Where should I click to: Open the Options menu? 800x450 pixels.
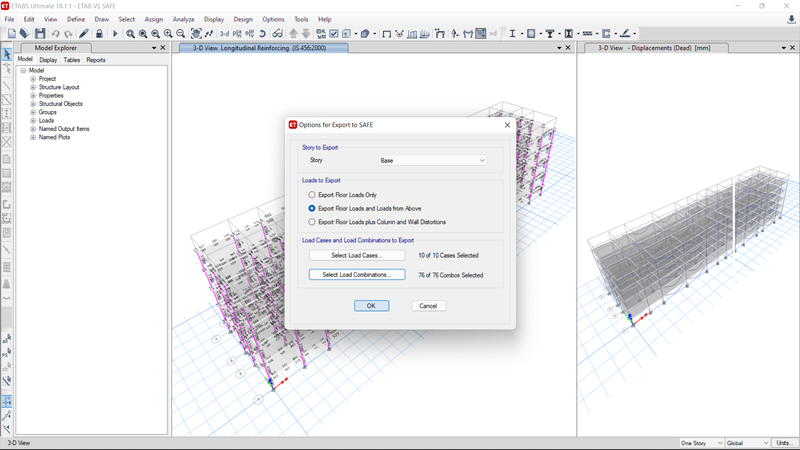point(273,19)
